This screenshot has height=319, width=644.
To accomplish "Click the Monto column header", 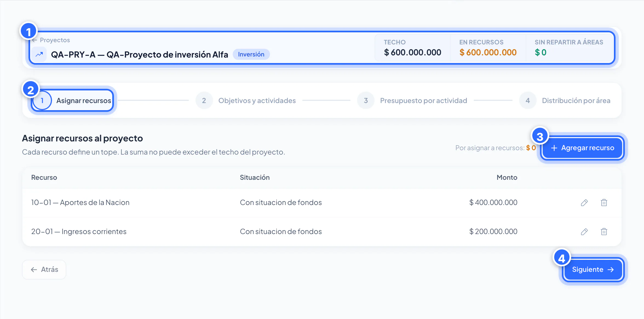I will click(x=507, y=178).
